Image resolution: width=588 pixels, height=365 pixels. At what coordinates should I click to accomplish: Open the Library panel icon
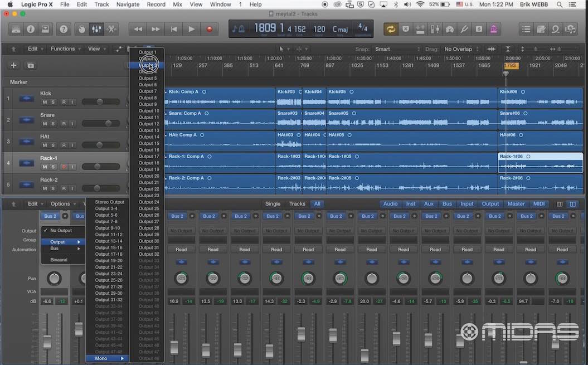pyautogui.click(x=16, y=29)
